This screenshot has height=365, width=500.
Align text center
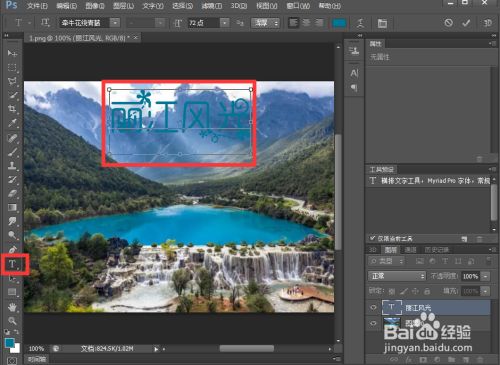[306, 23]
